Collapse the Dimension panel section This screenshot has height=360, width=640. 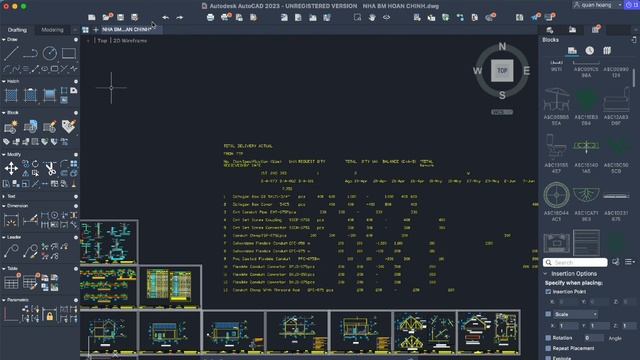click(4, 206)
